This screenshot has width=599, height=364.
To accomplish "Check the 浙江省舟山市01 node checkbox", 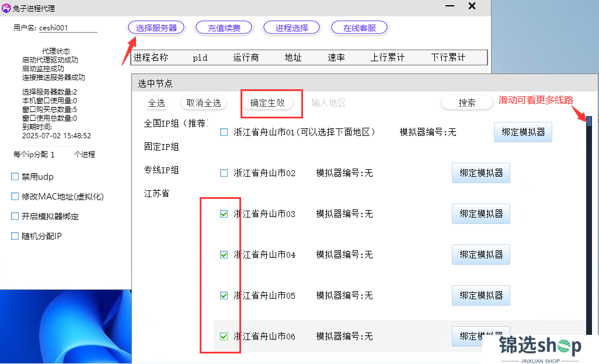I will click(224, 132).
